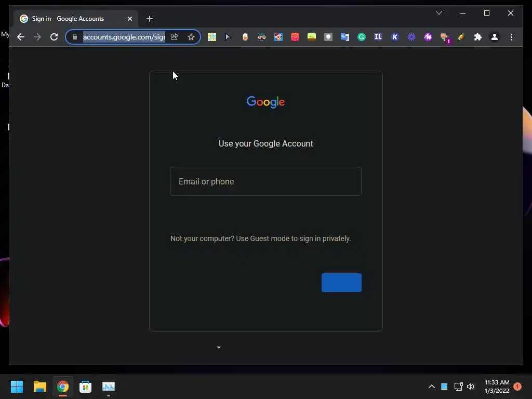The width and height of the screenshot is (532, 399).
Task: Click into the Email or phone field
Action: [x=265, y=181]
